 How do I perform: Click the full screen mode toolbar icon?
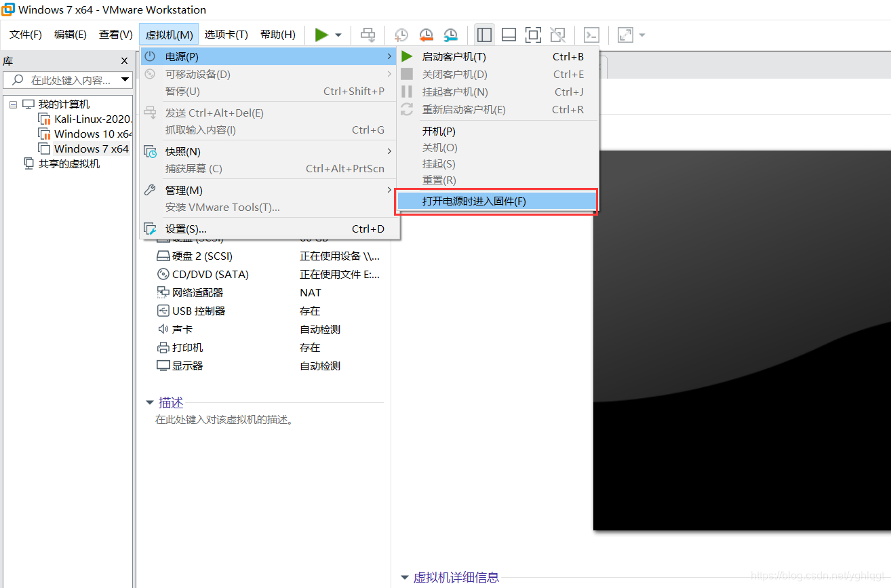click(x=533, y=35)
